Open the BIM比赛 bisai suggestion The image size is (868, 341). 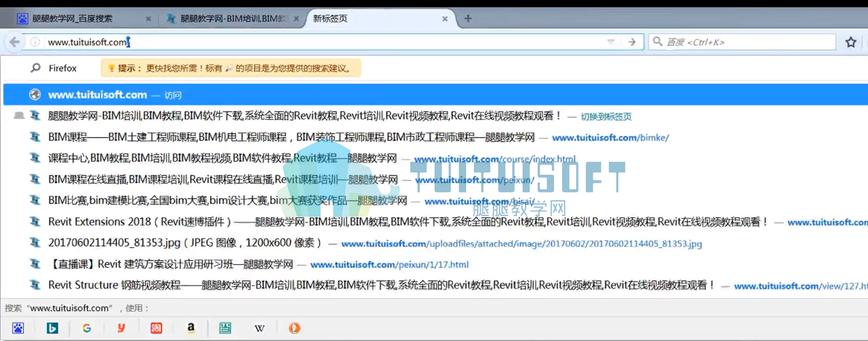(435, 201)
